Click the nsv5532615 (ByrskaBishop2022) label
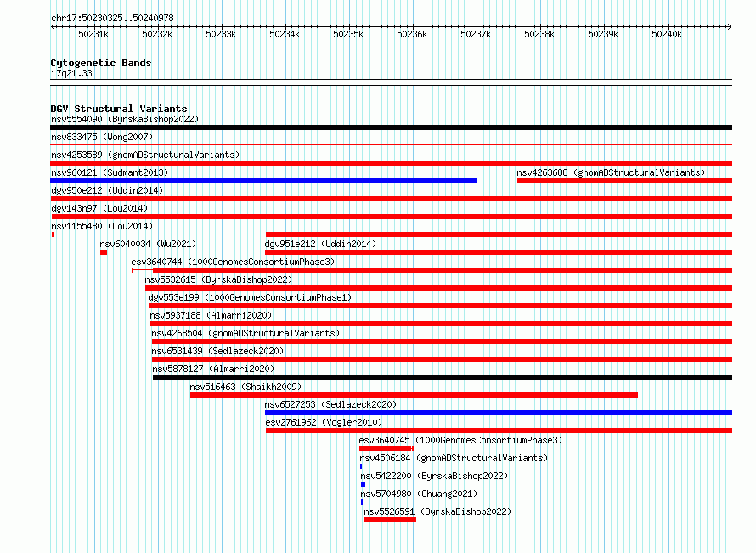The width and height of the screenshot is (756, 553). coord(218,279)
